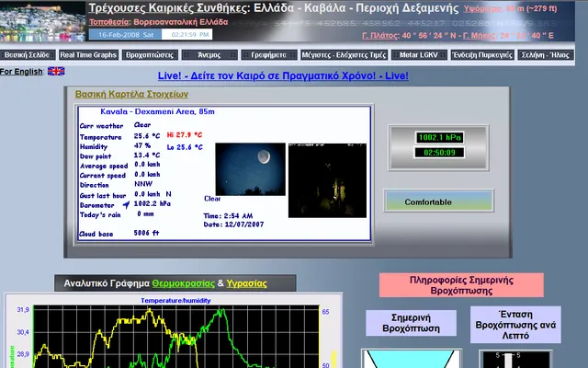This screenshot has height=368, width=588.
Task: Click the barometer trend arrow icon
Action: click(x=126, y=205)
